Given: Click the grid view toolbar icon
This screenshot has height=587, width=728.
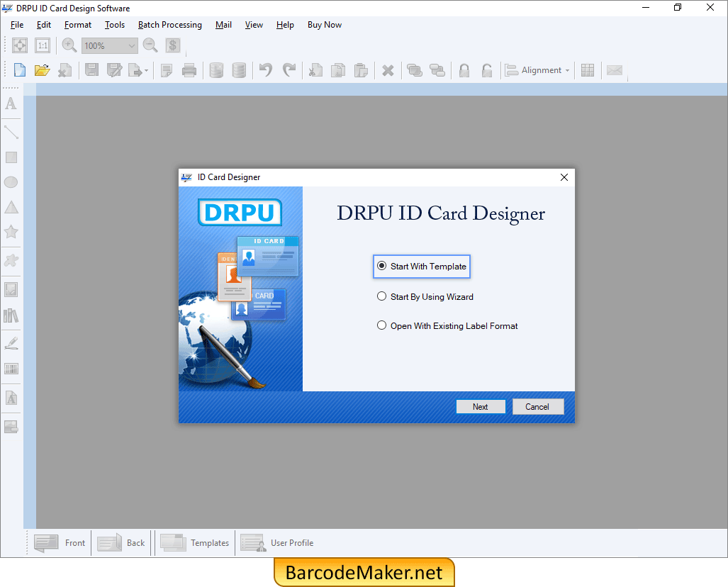Looking at the screenshot, I should pos(588,70).
